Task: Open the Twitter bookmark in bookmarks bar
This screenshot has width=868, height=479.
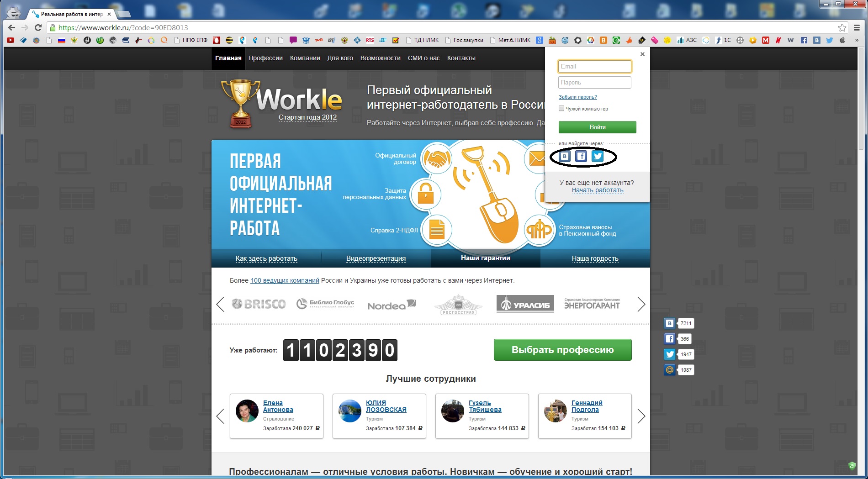Action: [x=830, y=40]
